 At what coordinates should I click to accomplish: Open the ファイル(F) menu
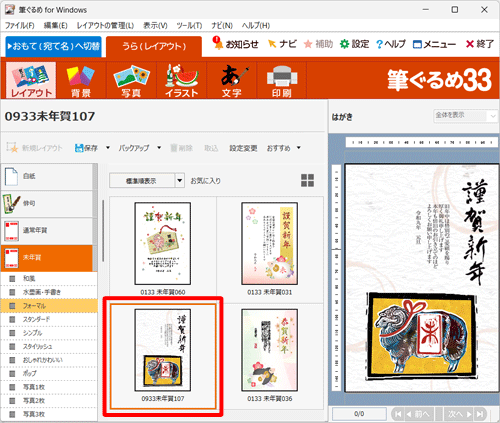coord(20,25)
